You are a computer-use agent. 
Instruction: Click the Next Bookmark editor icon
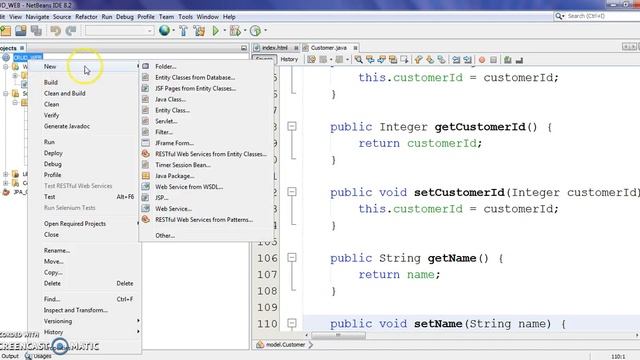coord(430,60)
